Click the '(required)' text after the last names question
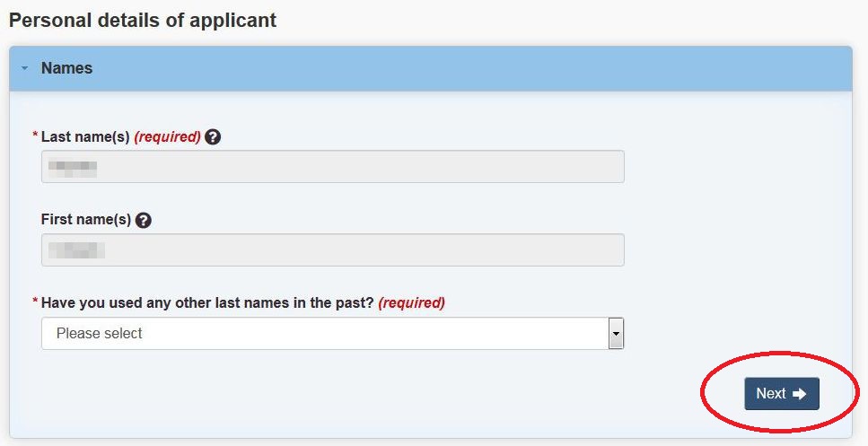868x446 pixels. point(412,302)
